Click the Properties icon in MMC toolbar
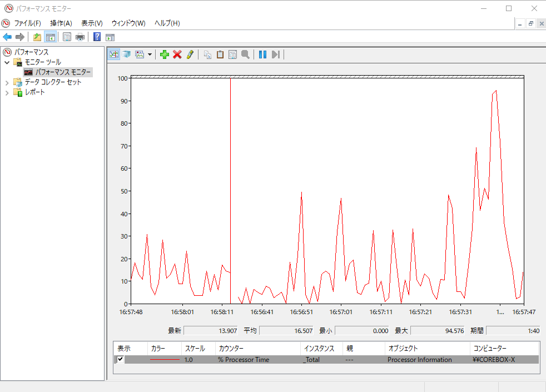 coord(67,37)
